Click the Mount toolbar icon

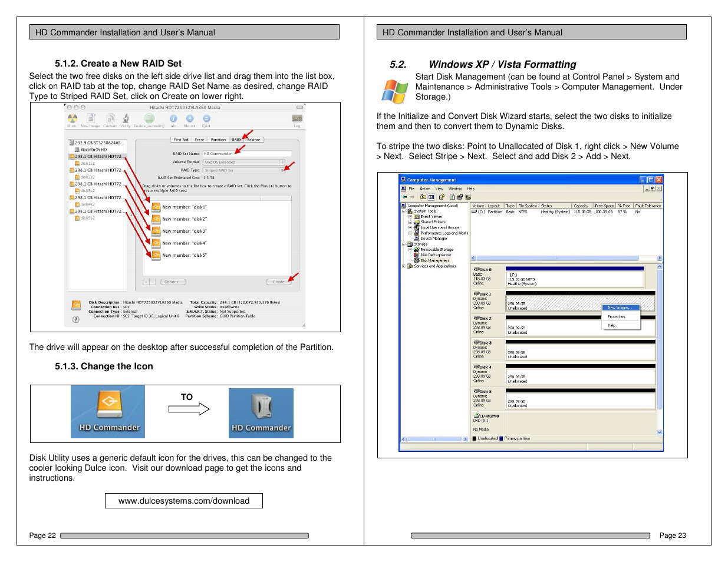[190, 118]
